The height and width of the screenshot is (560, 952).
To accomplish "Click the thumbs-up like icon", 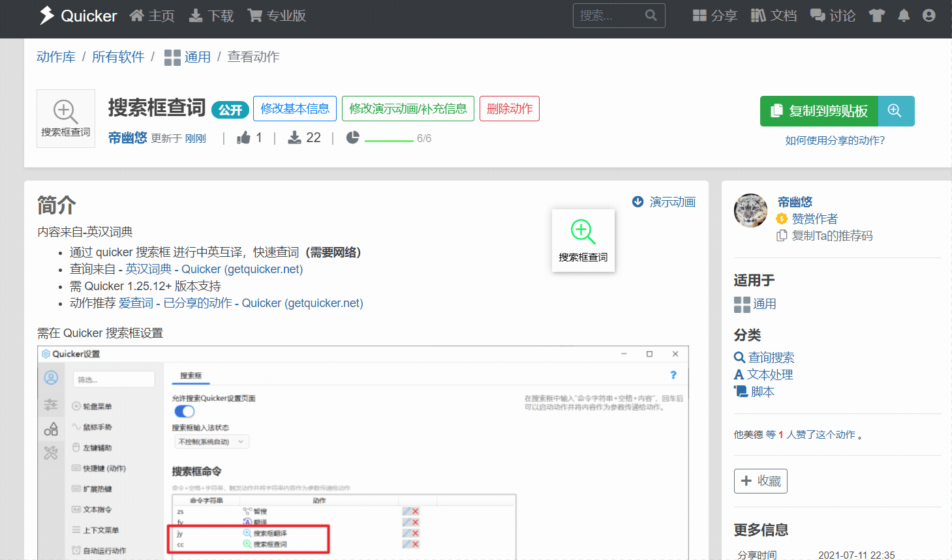I will pos(243,138).
